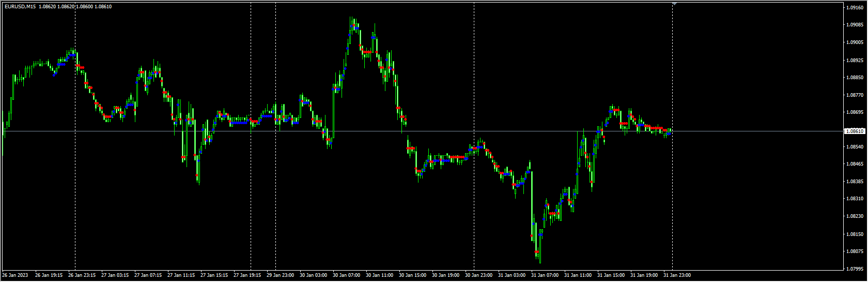This screenshot has height=282, width=868.
Task: Click time axis label 30 Jan 19:00
Action: click(445, 275)
